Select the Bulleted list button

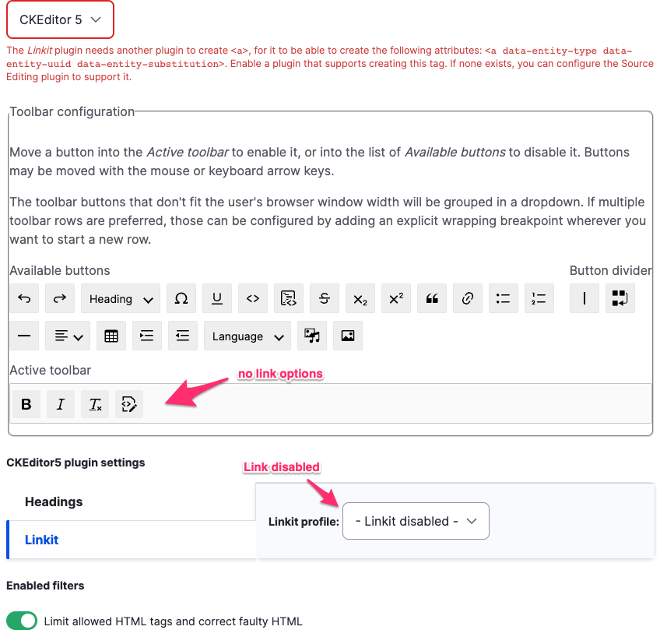click(503, 298)
